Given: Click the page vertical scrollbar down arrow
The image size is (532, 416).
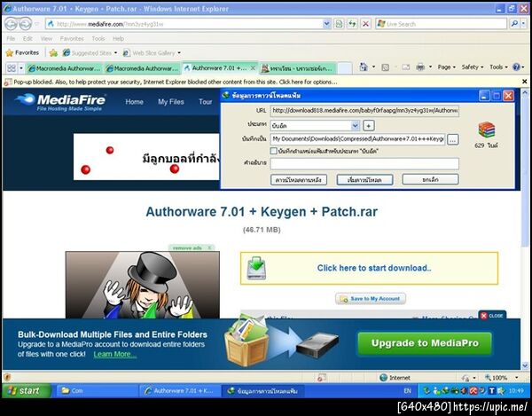Looking at the screenshot, I should 525,365.
